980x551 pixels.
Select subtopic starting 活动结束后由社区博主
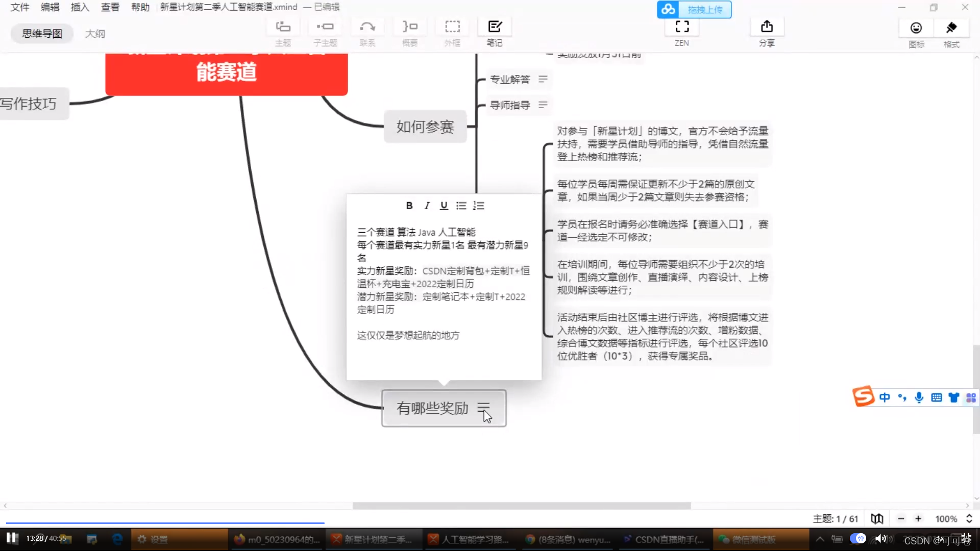pos(663,337)
